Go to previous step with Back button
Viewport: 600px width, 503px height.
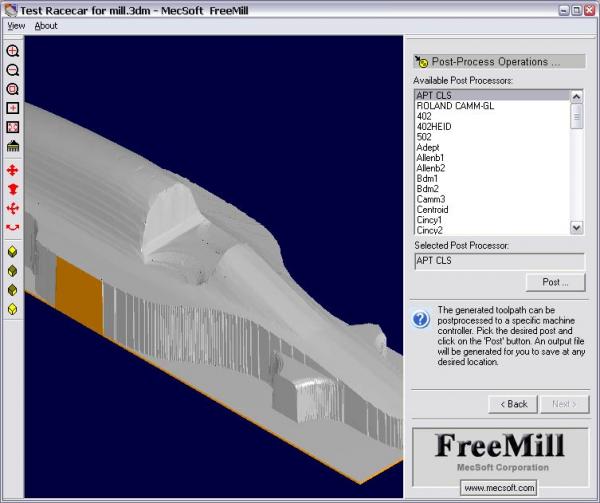[513, 404]
